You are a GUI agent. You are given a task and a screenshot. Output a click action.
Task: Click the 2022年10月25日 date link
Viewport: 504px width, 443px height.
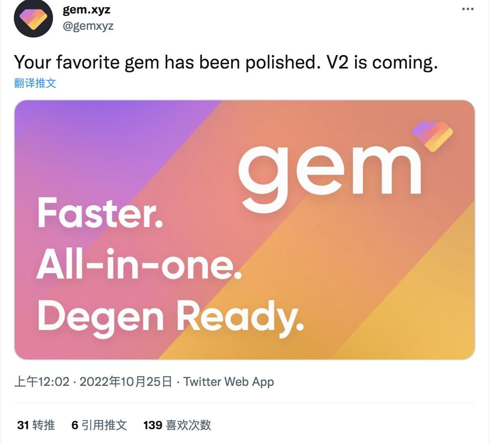(126, 382)
